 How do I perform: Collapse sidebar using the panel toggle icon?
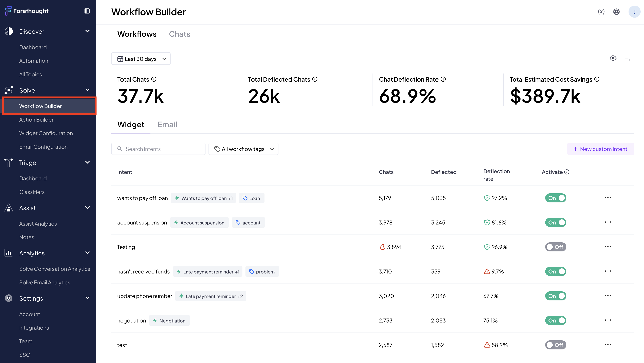(87, 11)
